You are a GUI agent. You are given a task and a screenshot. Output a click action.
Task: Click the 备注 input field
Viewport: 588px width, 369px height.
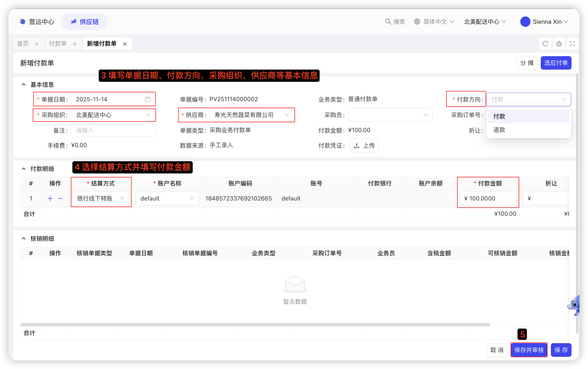[x=113, y=130]
